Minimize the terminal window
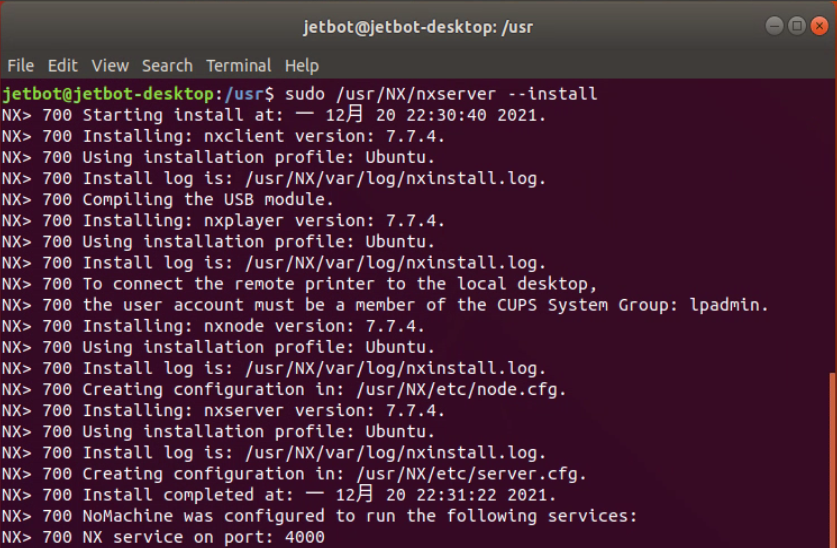This screenshot has height=548, width=837. tap(774, 26)
